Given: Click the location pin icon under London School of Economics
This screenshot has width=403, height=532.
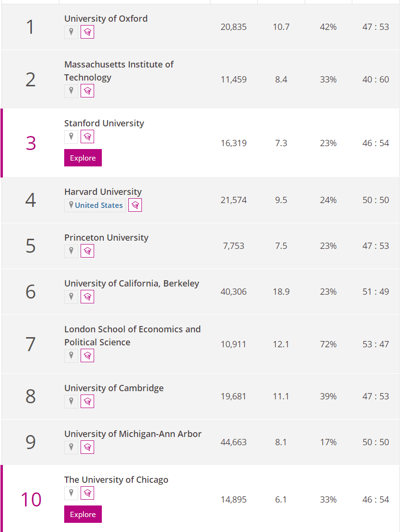Looking at the screenshot, I should [71, 355].
